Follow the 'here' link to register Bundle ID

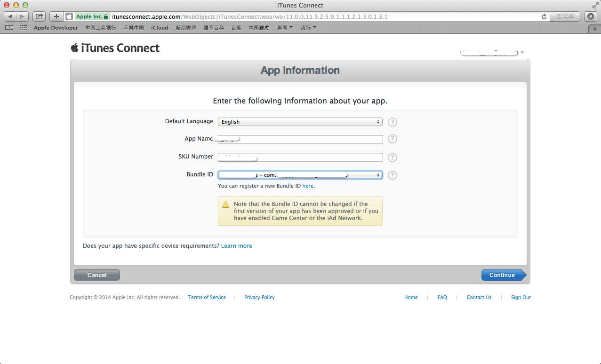[308, 186]
